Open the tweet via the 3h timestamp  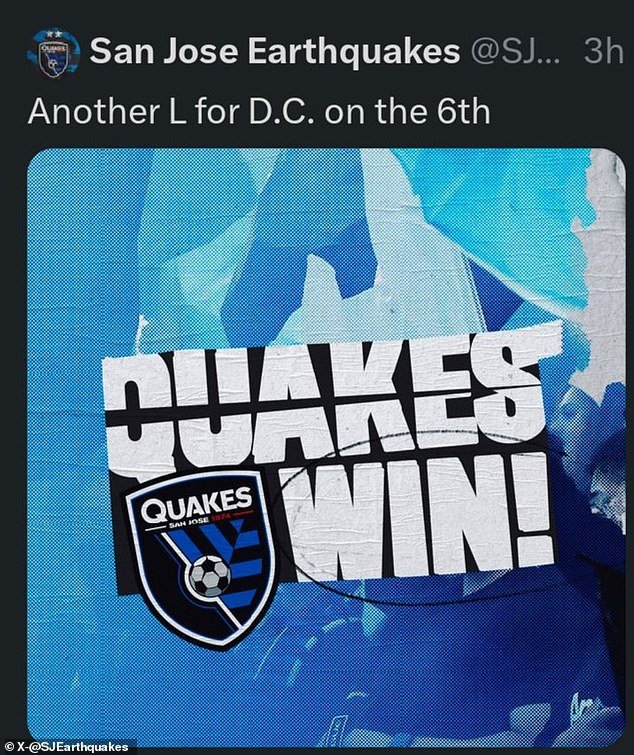point(604,52)
